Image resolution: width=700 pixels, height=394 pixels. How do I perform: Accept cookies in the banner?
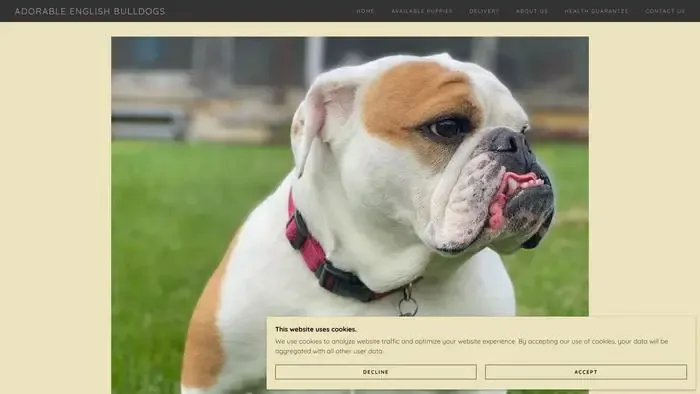[586, 372]
